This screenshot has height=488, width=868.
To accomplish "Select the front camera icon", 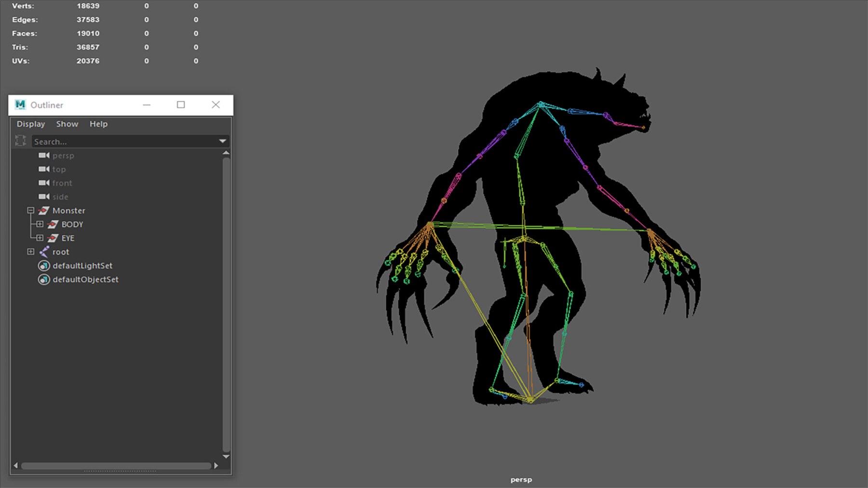I will click(43, 183).
